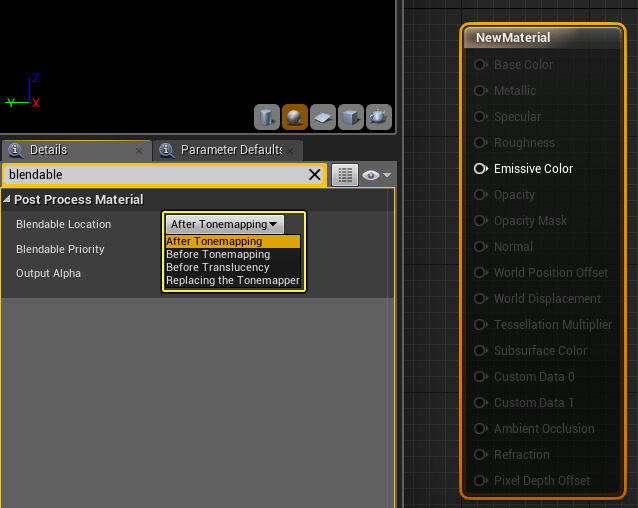Click the Base Color input pin
Screen dimensions: 638x508
click(x=481, y=65)
